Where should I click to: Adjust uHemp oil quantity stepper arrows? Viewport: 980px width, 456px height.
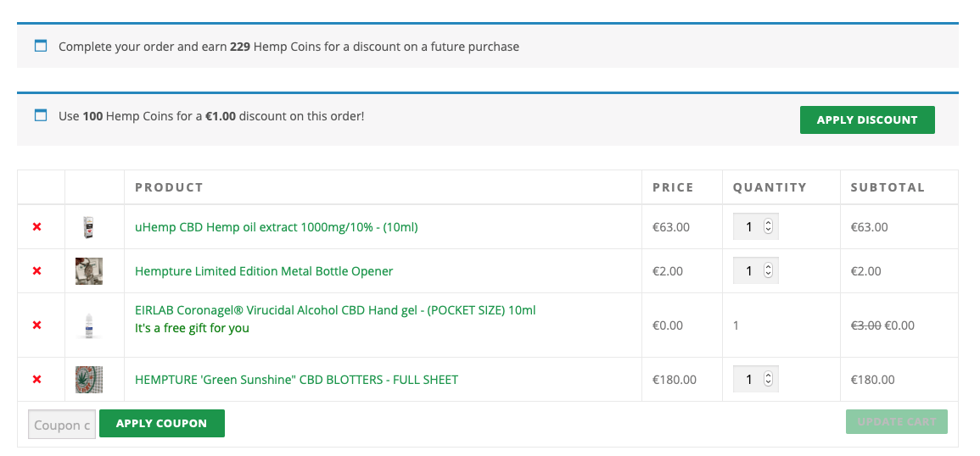coord(768,226)
